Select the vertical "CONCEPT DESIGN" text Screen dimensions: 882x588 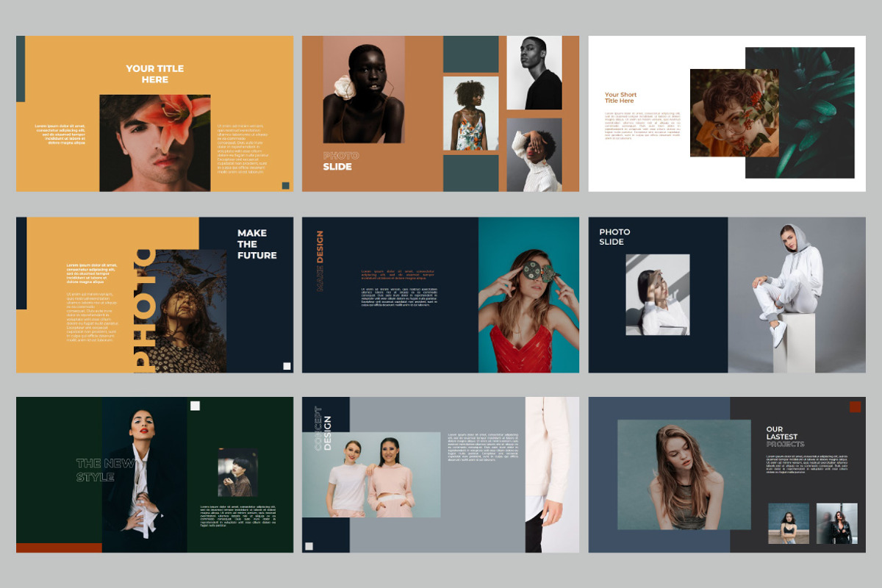[x=323, y=429]
